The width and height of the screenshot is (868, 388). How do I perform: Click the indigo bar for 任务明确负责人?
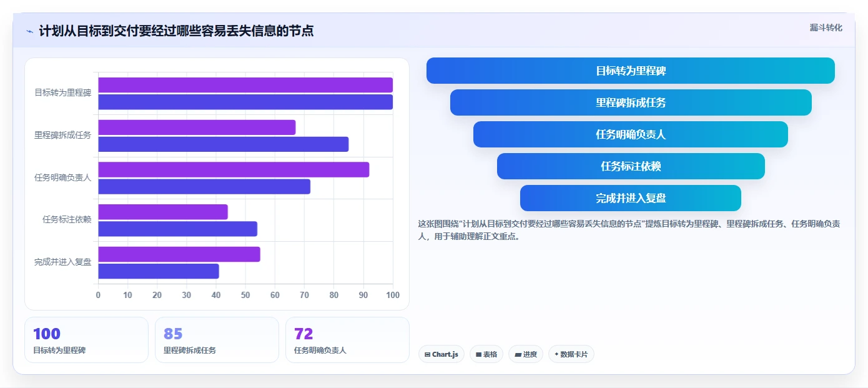(204, 186)
